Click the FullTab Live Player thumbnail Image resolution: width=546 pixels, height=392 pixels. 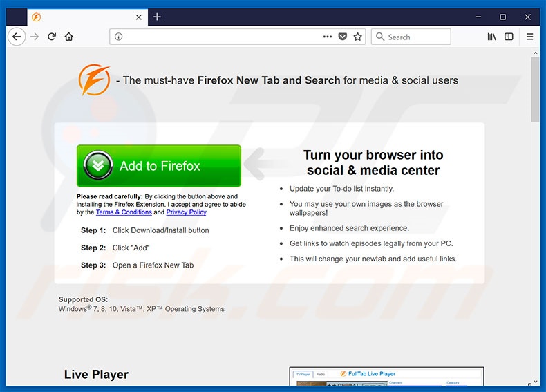point(386,377)
